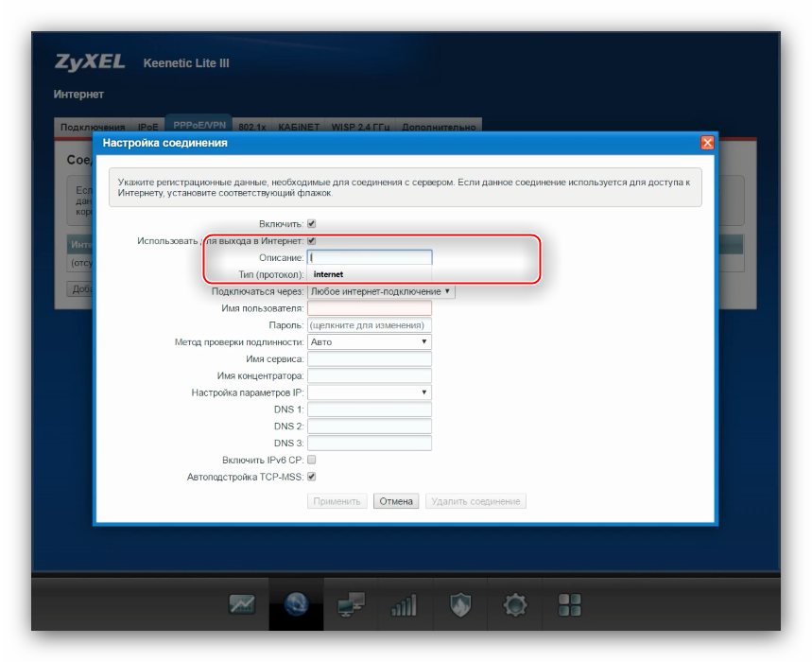Open the system settings gear icon
This screenshot has width=812, height=662.
click(x=515, y=604)
